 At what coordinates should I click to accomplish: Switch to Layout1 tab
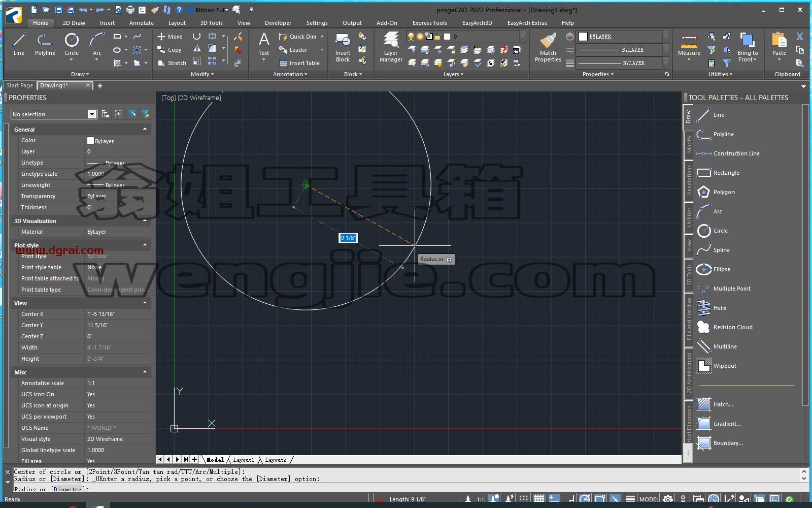click(244, 460)
